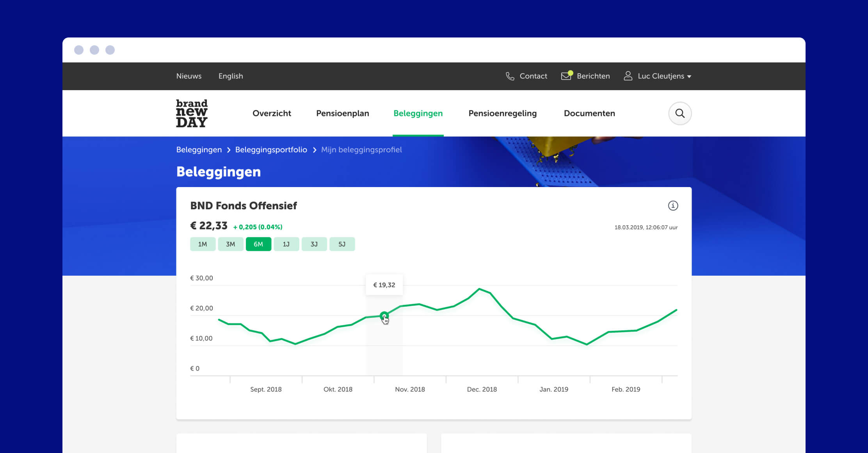The image size is (868, 453).
Task: Open the fund information (i) icon
Action: click(673, 205)
